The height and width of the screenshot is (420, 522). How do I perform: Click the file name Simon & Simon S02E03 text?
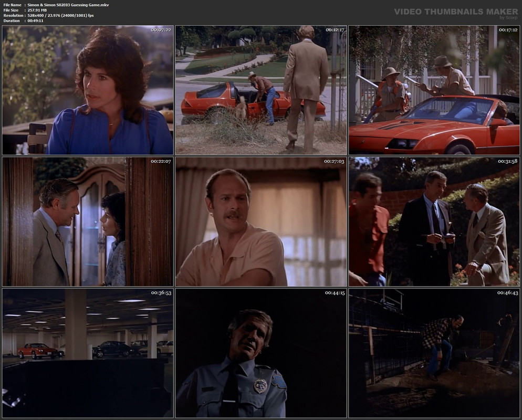coord(68,5)
